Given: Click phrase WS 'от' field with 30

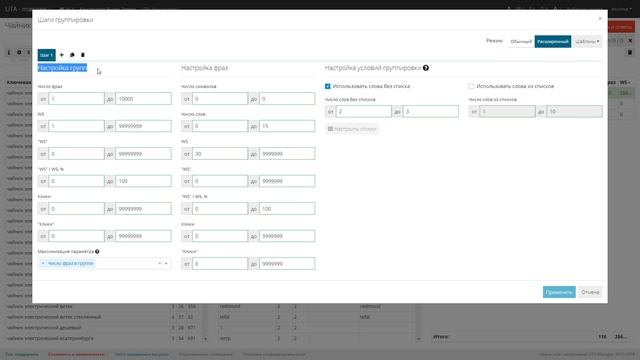Looking at the screenshot, I should (x=220, y=153).
